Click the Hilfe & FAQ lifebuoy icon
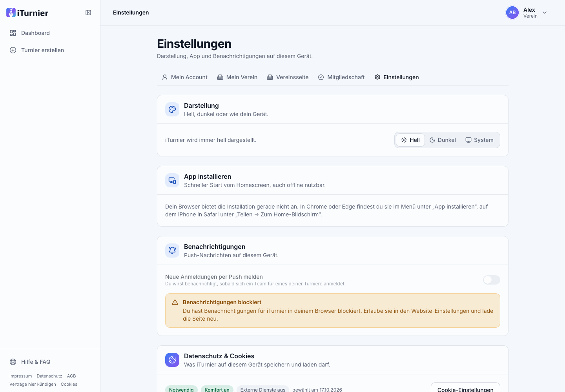This screenshot has height=392, width=565. (13, 362)
